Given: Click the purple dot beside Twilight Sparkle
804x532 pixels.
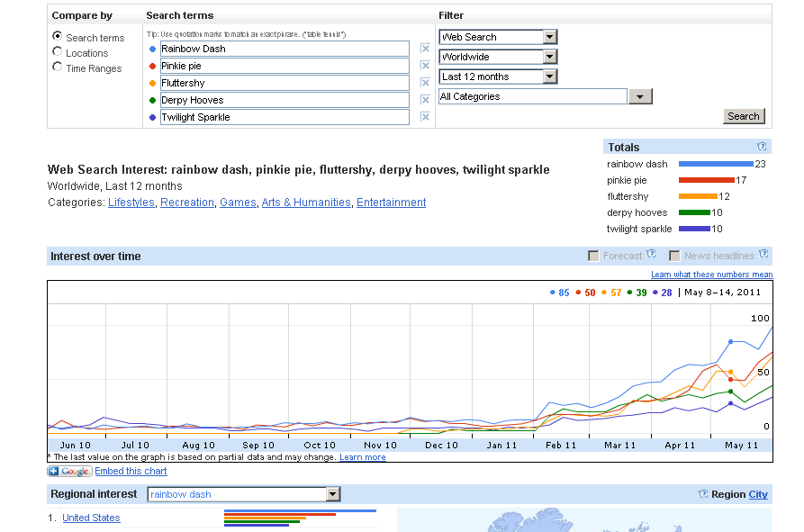Looking at the screenshot, I should [152, 117].
